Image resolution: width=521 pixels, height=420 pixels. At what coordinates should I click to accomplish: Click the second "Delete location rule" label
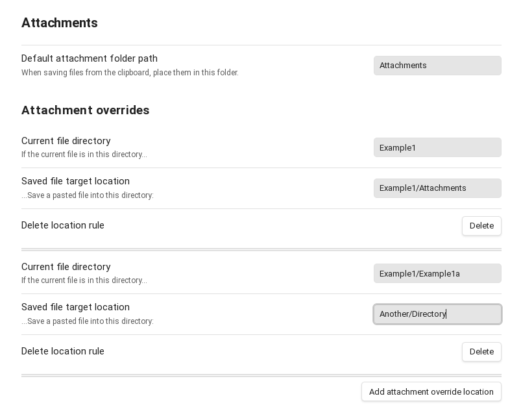point(63,351)
